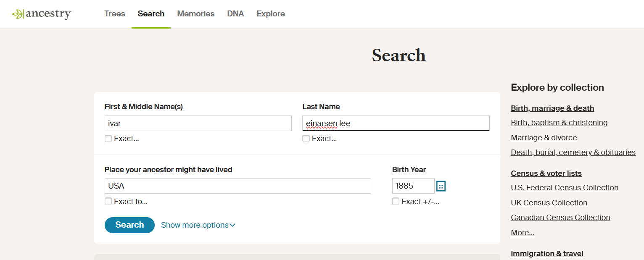
Task: Open the Explore section
Action: [x=270, y=13]
